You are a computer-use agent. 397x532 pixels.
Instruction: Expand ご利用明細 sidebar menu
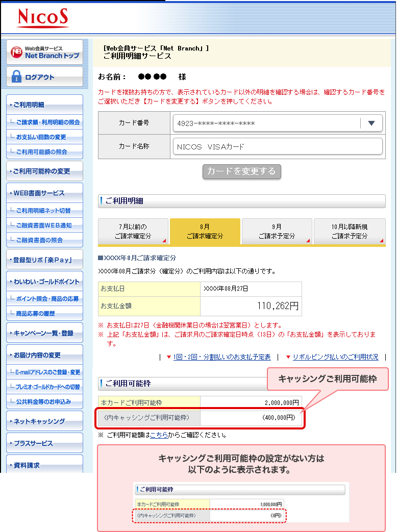[x=44, y=105]
